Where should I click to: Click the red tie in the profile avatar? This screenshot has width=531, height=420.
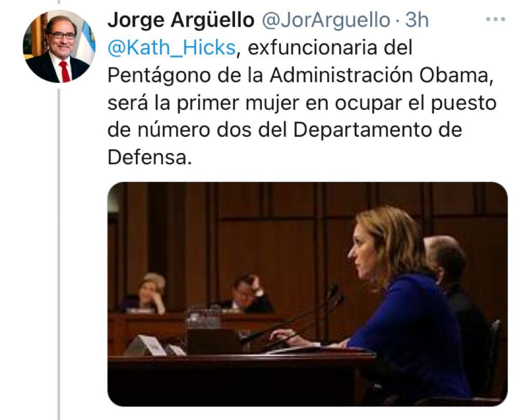(x=65, y=71)
